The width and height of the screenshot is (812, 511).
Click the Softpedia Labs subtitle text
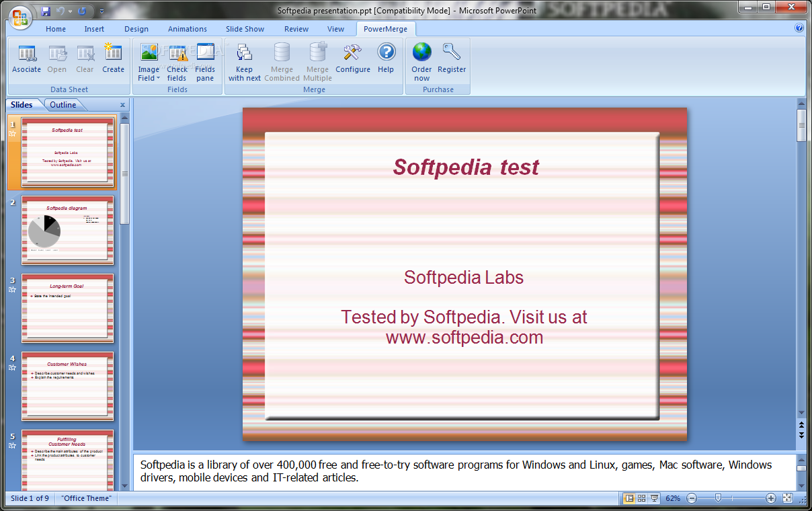pyautogui.click(x=464, y=277)
